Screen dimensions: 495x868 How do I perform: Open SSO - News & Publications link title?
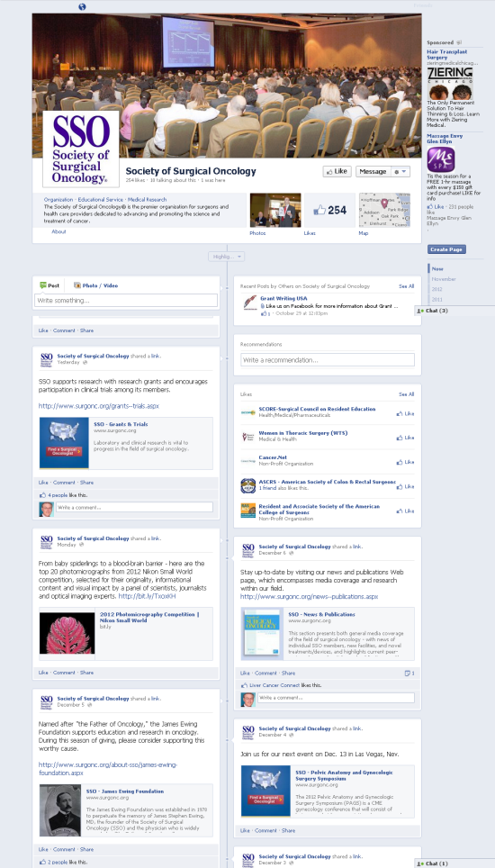(x=321, y=614)
